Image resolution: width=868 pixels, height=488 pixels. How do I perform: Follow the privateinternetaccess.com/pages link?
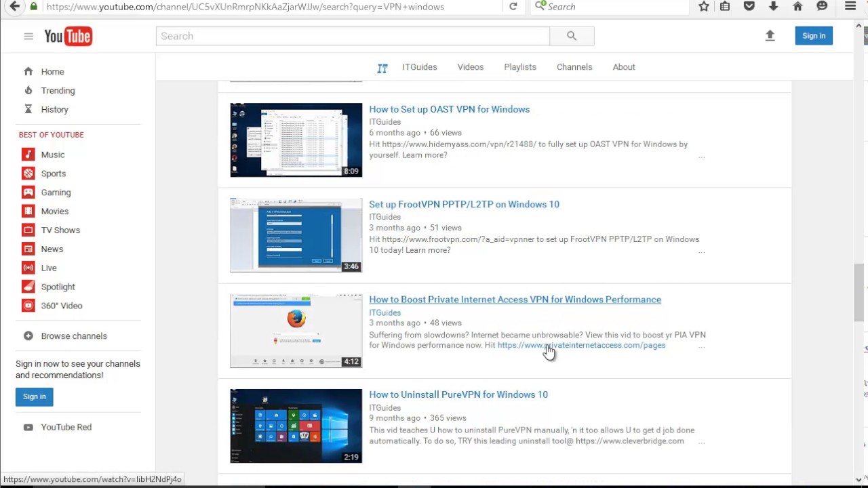click(581, 346)
